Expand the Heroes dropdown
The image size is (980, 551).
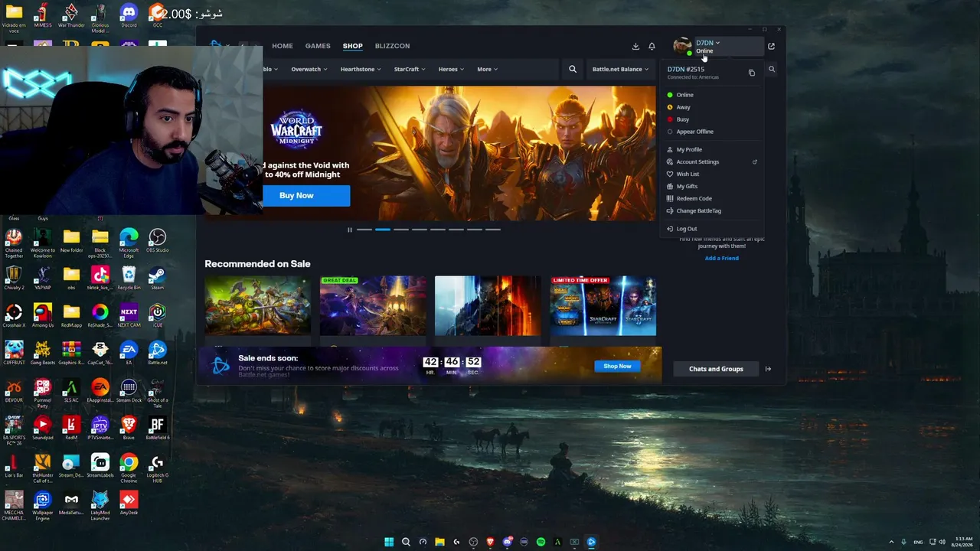[x=451, y=69]
